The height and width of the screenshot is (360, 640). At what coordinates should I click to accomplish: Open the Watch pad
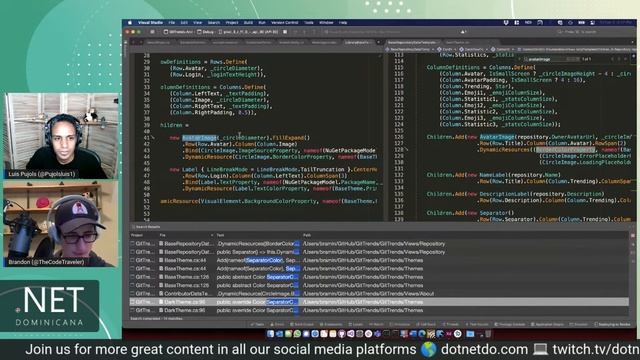coord(376,324)
